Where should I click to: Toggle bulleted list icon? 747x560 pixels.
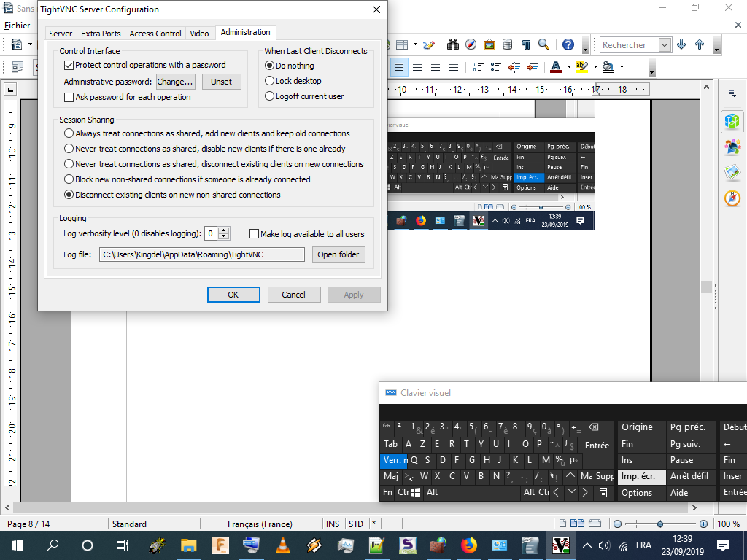click(x=496, y=67)
